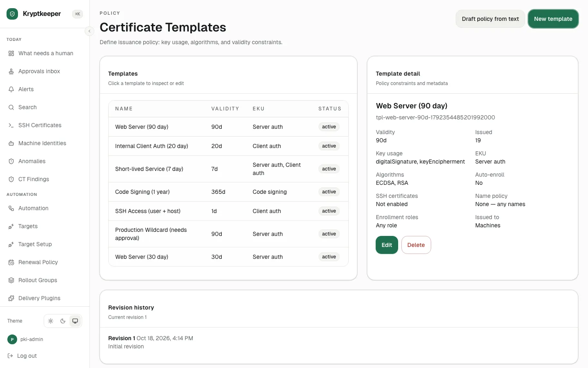
Task: Click the Targets plug icon
Action: click(x=11, y=227)
